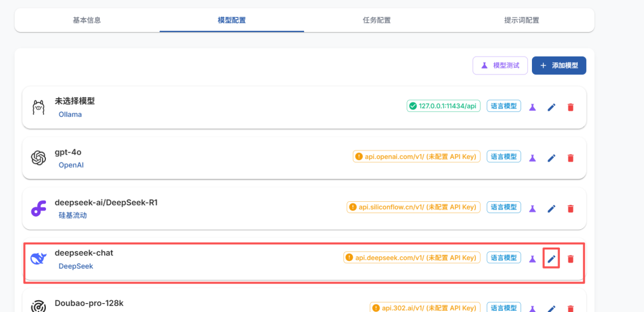Click the 硅基流动 provider label

[73, 216]
